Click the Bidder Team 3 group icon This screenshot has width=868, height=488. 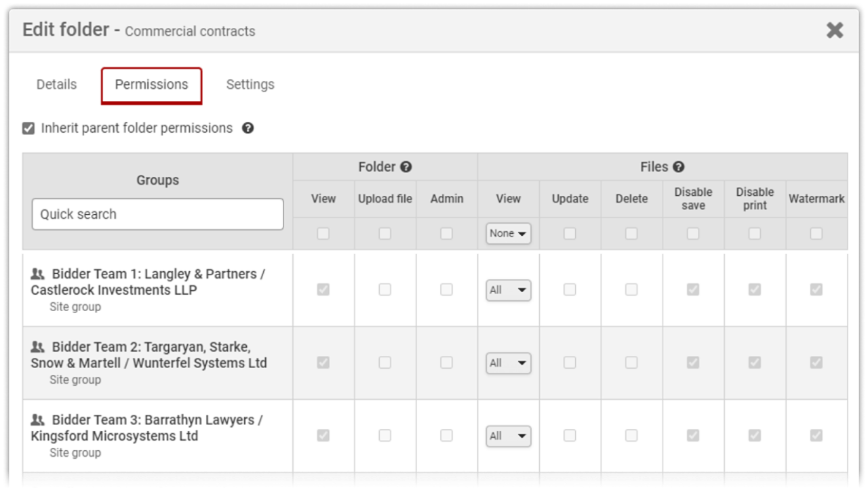point(38,420)
